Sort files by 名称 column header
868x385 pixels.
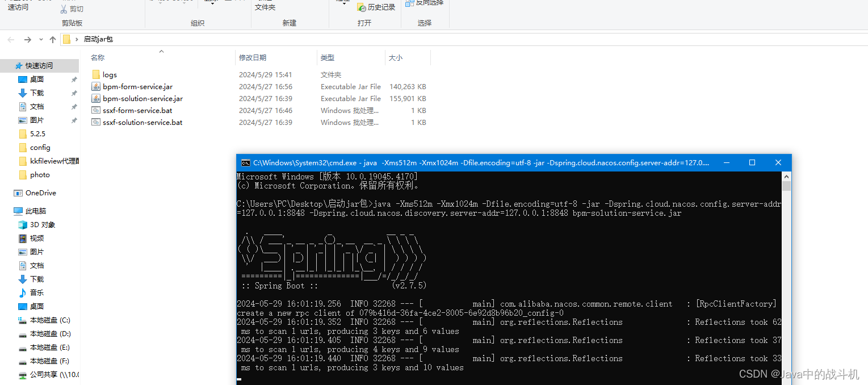point(98,58)
